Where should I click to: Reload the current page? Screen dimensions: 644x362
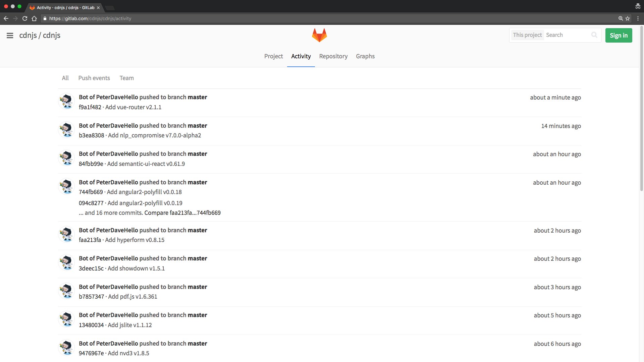(25, 18)
